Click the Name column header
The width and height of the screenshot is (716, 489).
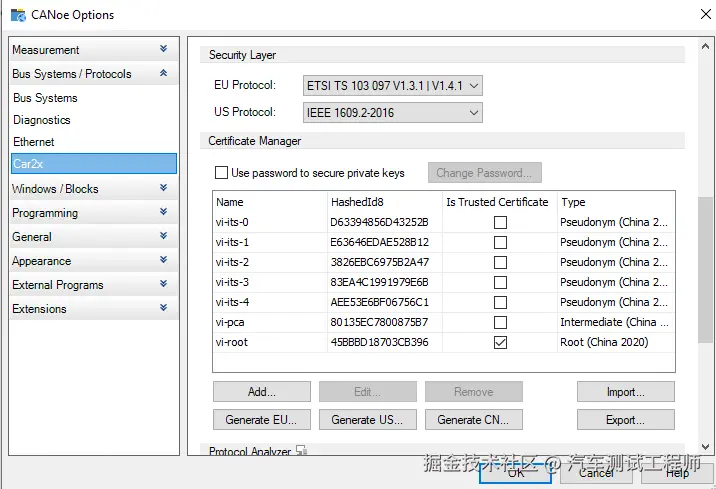tap(270, 202)
